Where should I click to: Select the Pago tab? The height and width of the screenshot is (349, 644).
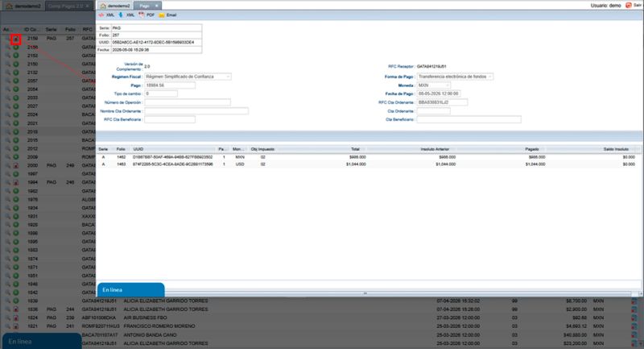pos(147,6)
